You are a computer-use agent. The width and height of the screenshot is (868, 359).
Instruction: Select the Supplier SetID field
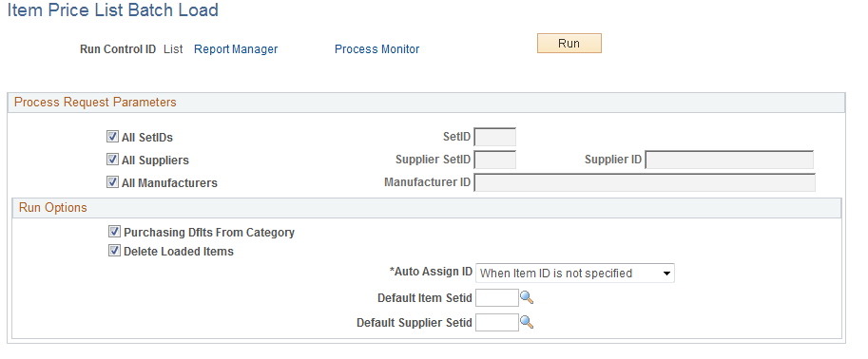point(495,160)
